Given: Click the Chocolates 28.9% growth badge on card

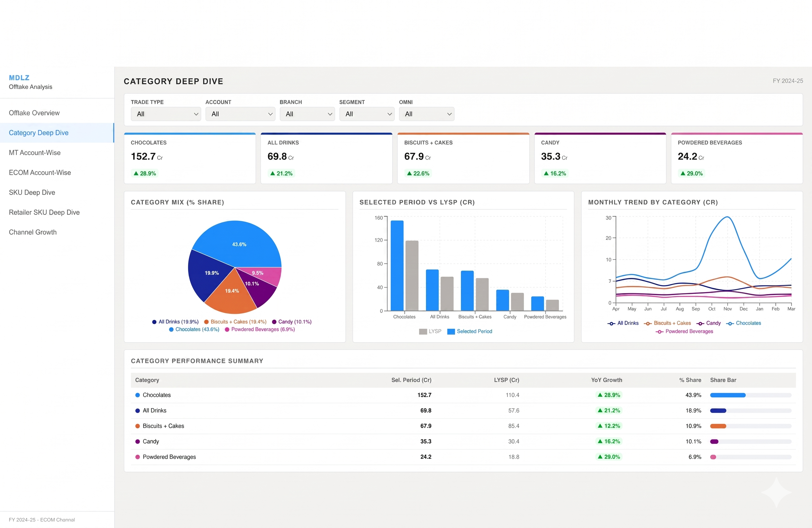Looking at the screenshot, I should pos(145,173).
